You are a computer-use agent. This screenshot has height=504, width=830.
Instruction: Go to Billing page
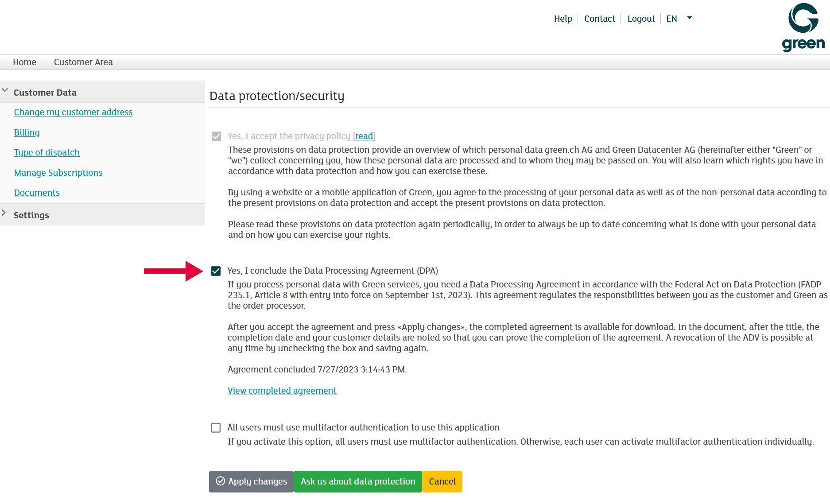(27, 132)
